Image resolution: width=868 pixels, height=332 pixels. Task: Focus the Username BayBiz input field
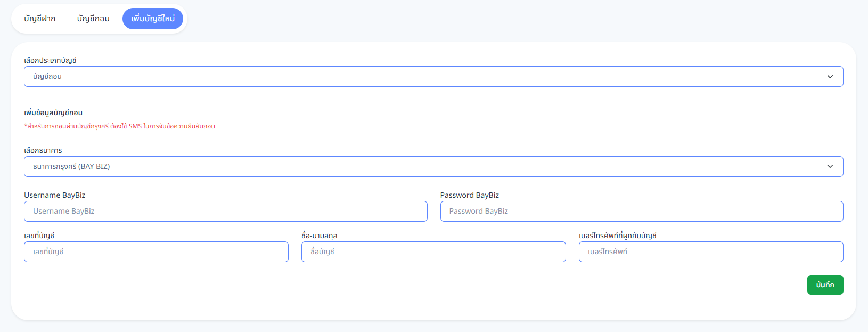[x=225, y=212]
